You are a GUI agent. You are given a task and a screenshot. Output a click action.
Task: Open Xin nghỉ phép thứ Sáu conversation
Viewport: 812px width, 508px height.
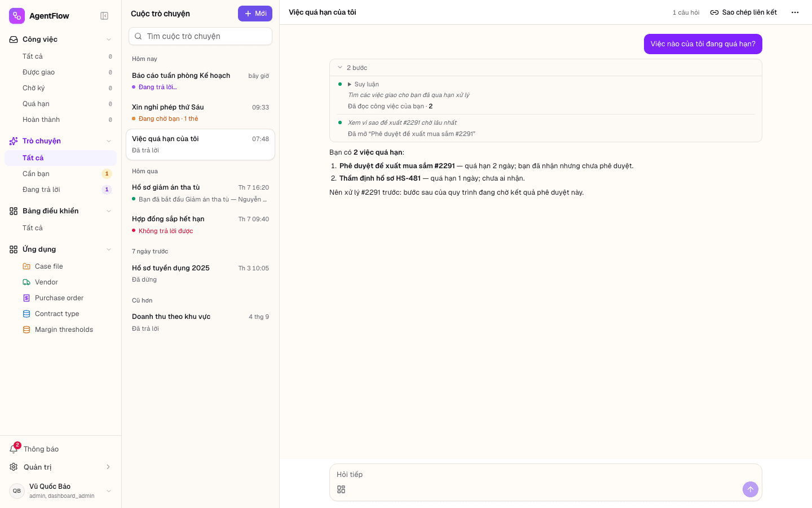(x=200, y=113)
